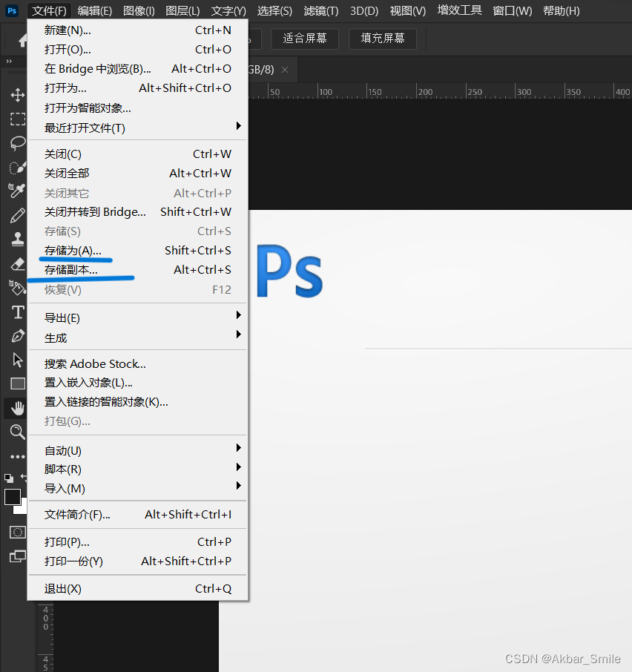
Task: Select the Move tool in the toolbar
Action: tap(17, 95)
